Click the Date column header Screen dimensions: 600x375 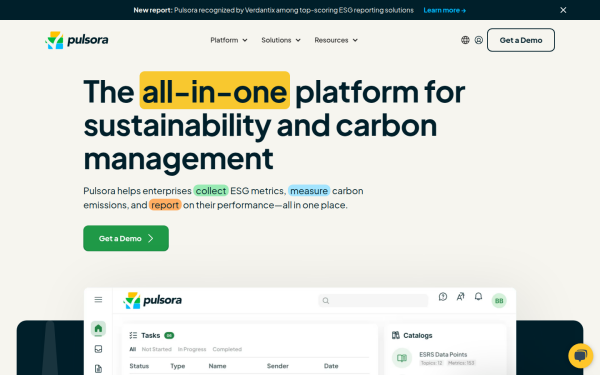pos(331,366)
